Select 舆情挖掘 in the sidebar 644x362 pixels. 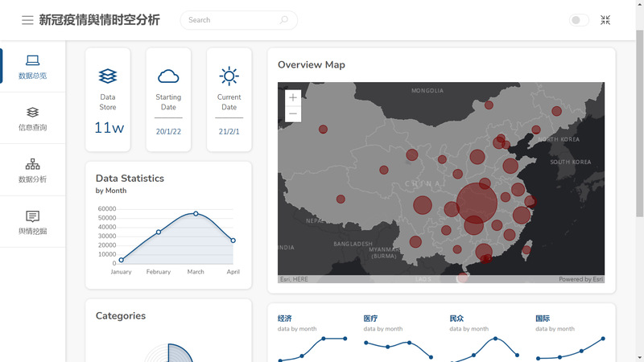pyautogui.click(x=32, y=222)
